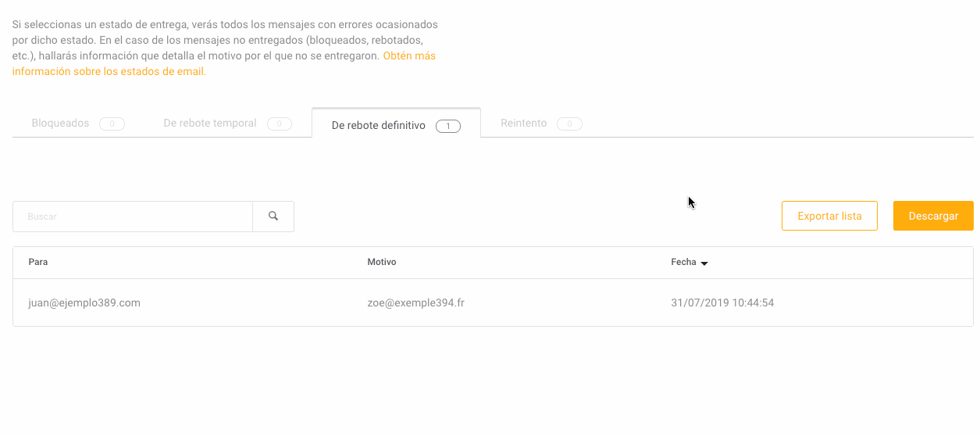Focus the Buscar search field
980x437 pixels.
point(133,217)
